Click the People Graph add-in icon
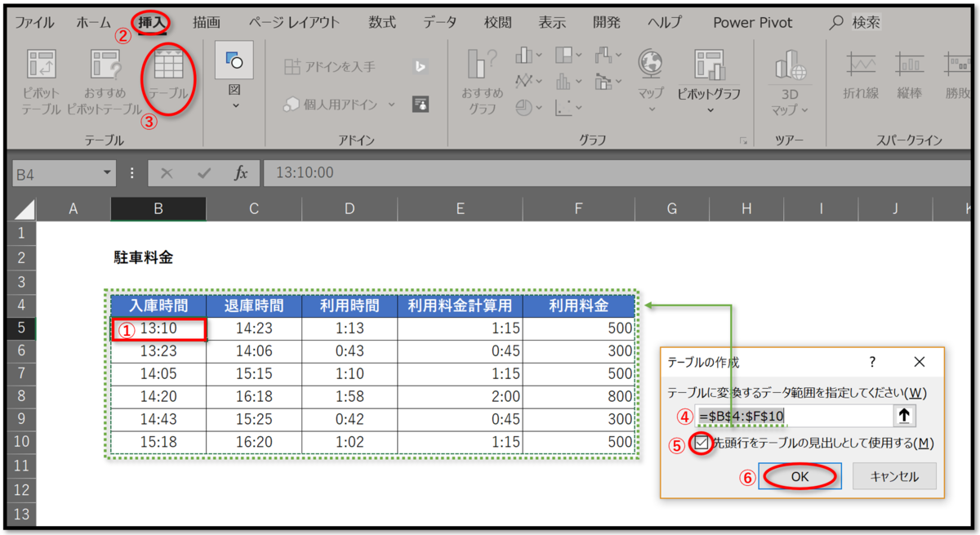 (421, 104)
